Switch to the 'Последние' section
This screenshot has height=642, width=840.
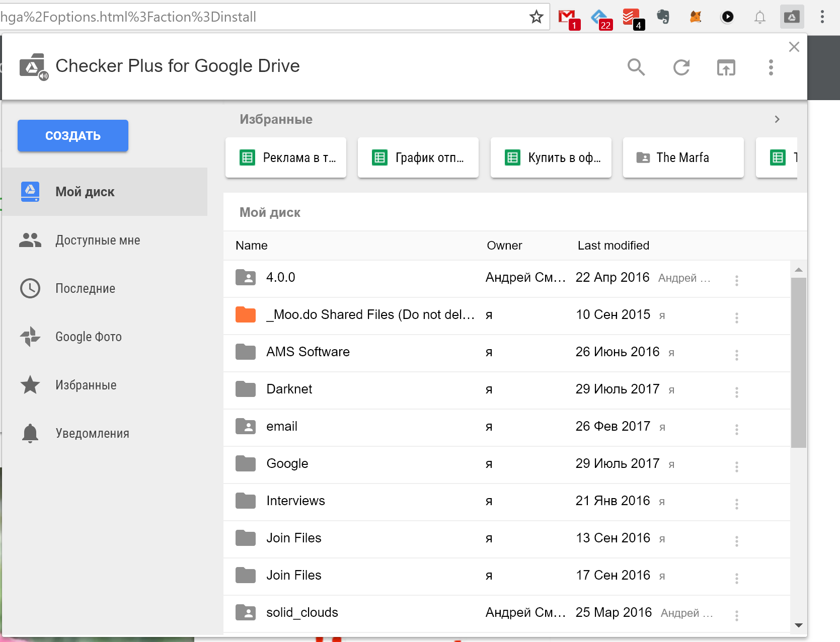pyautogui.click(x=86, y=288)
